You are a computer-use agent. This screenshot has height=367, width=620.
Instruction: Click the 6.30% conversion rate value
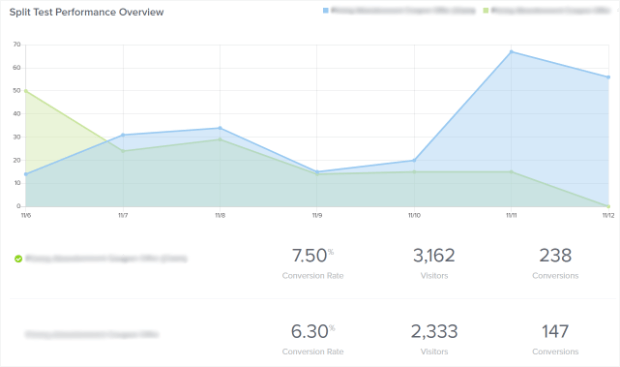click(313, 331)
